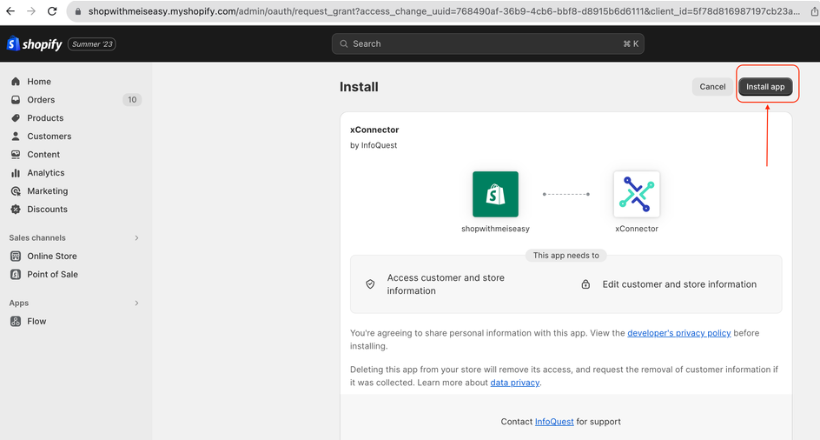The height and width of the screenshot is (440, 820).
Task: Open Orders in the sidebar
Action: 41,100
